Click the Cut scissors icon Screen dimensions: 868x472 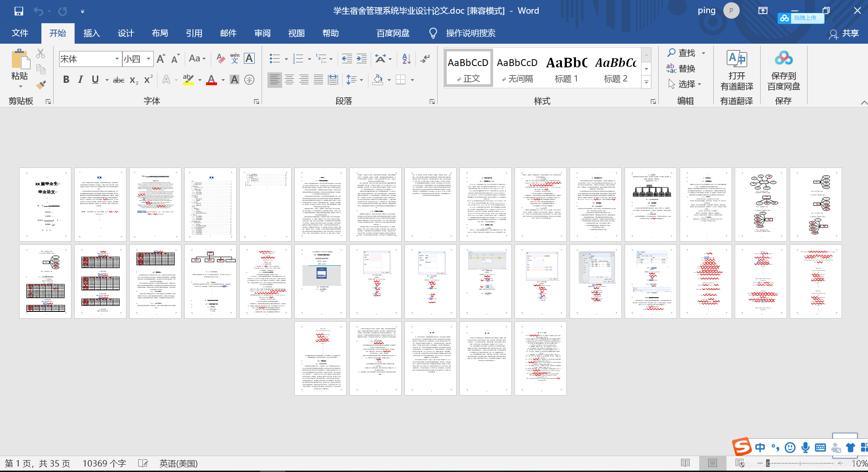40,54
